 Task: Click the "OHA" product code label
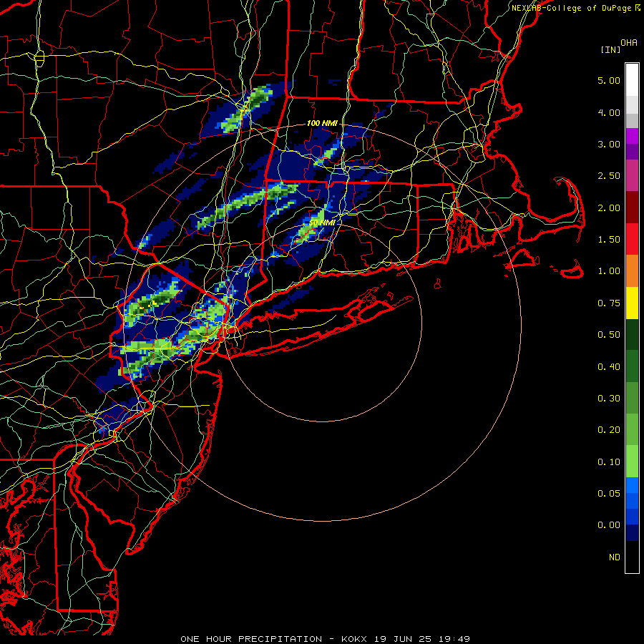point(629,43)
